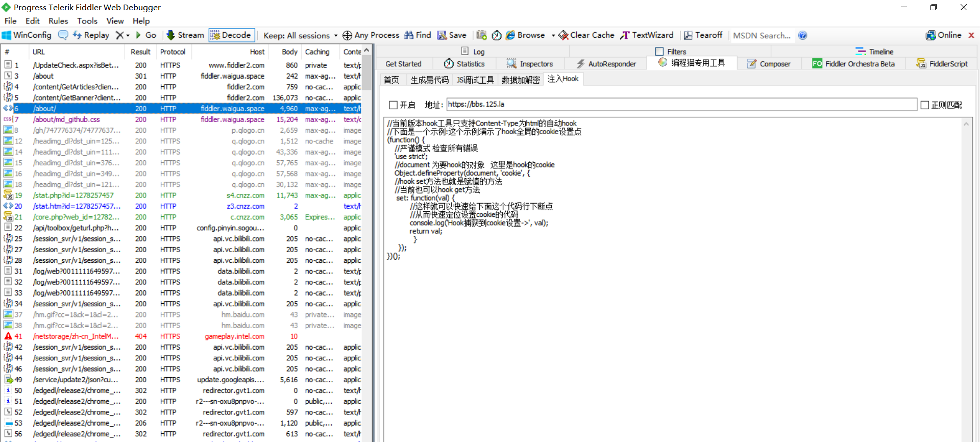Screen dimensions: 980x442
Task: Click Clear Cache in the toolbar
Action: pos(586,35)
